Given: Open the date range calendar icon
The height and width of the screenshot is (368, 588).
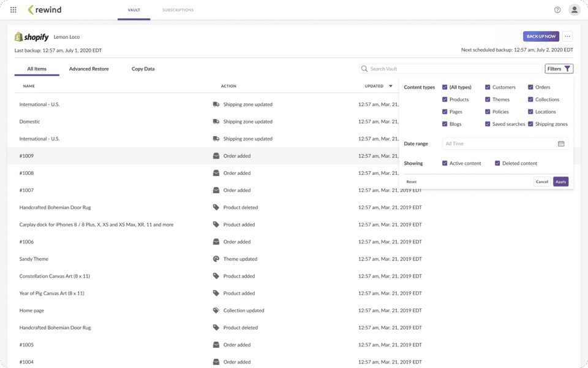Looking at the screenshot, I should tap(561, 144).
